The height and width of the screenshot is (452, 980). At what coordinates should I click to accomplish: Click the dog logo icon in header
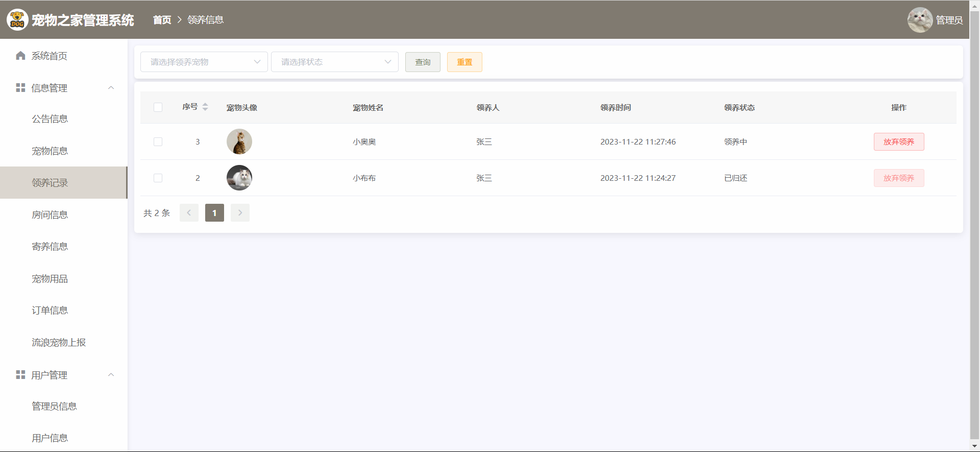17,20
